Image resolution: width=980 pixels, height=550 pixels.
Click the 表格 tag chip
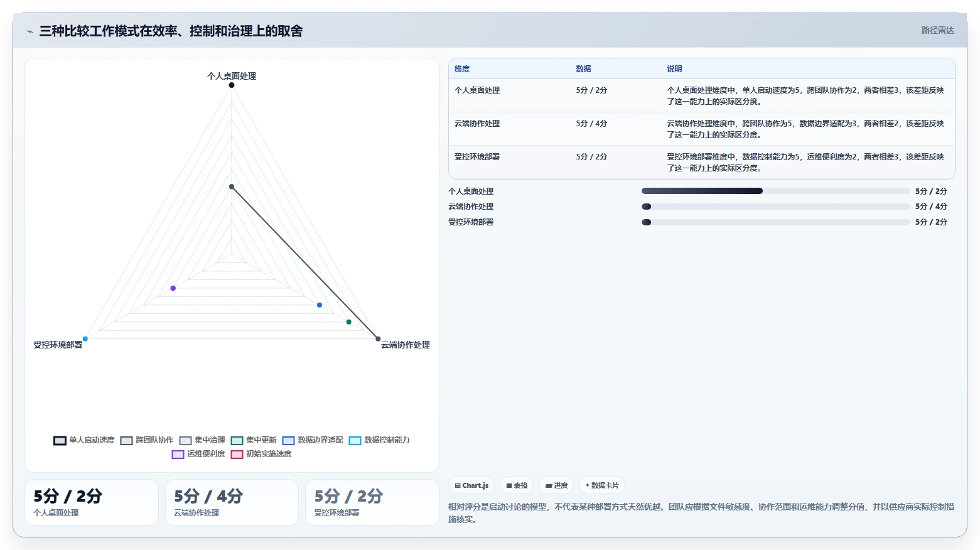tap(517, 485)
